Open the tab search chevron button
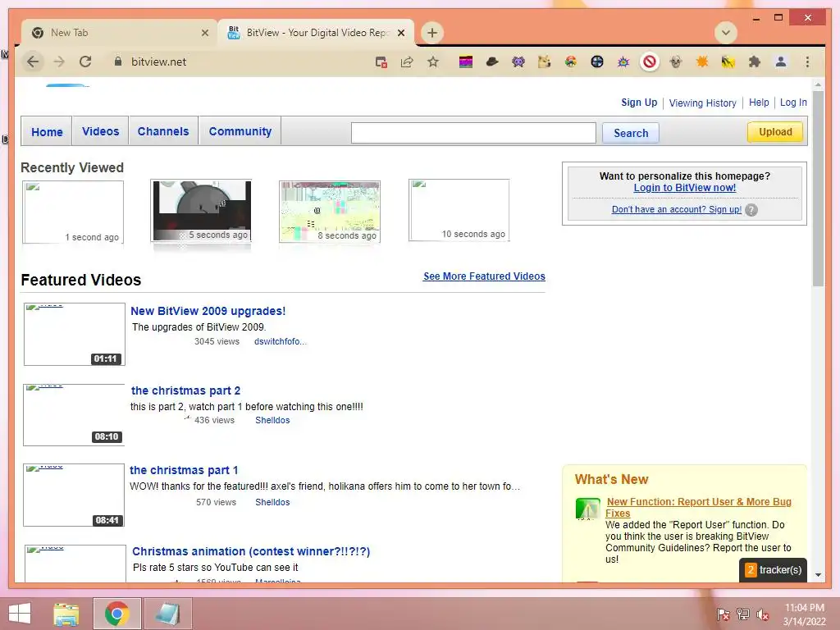The image size is (840, 630). [x=726, y=33]
